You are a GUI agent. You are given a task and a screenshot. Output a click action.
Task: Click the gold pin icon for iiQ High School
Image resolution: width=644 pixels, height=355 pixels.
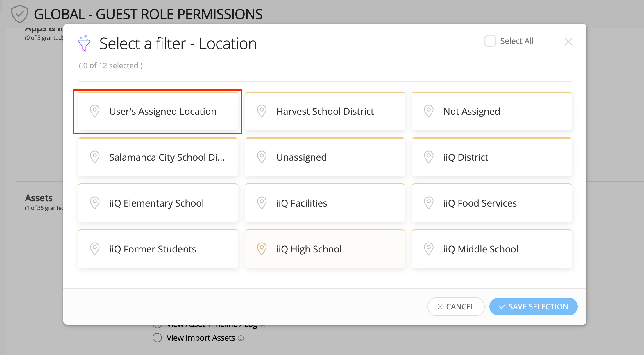pyautogui.click(x=262, y=249)
